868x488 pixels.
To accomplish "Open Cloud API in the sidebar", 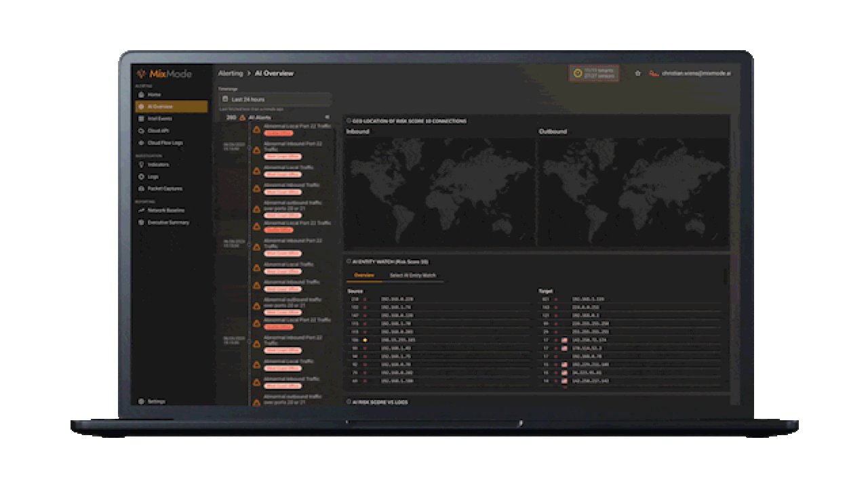I will pos(158,131).
